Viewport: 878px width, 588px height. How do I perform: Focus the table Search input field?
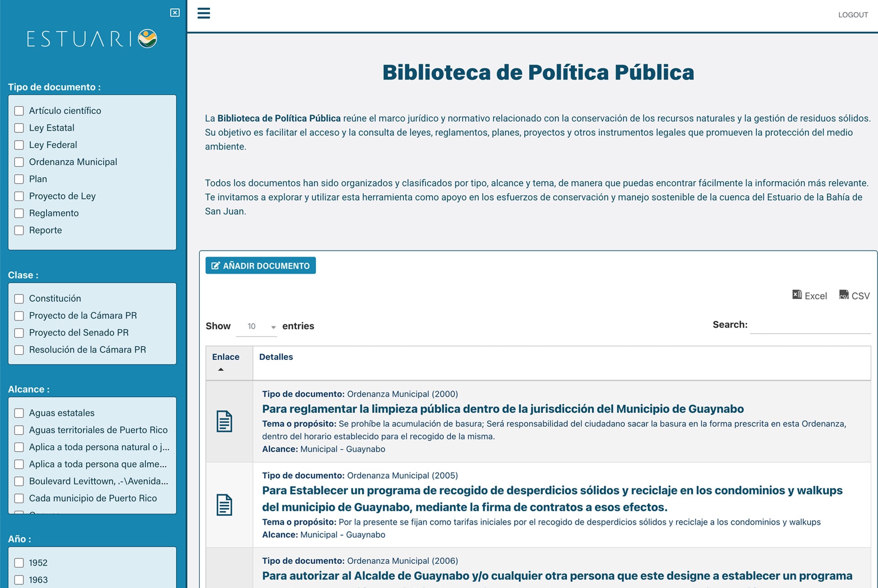click(x=810, y=325)
